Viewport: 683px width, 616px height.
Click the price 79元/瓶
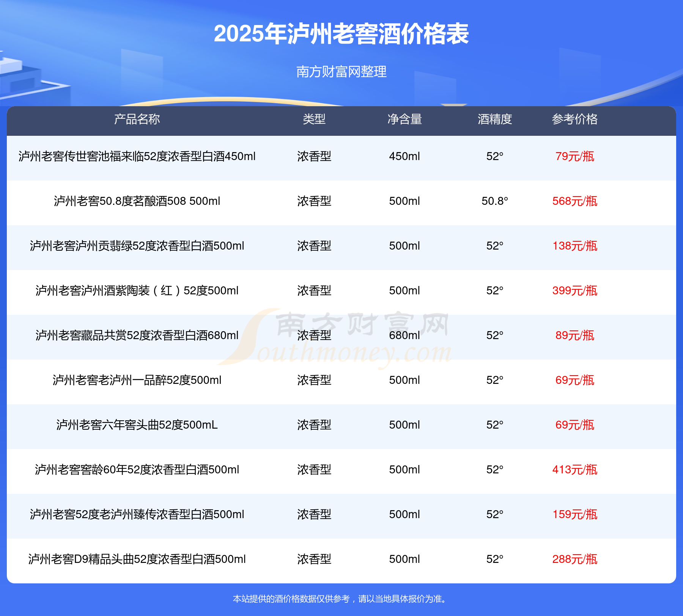(575, 156)
